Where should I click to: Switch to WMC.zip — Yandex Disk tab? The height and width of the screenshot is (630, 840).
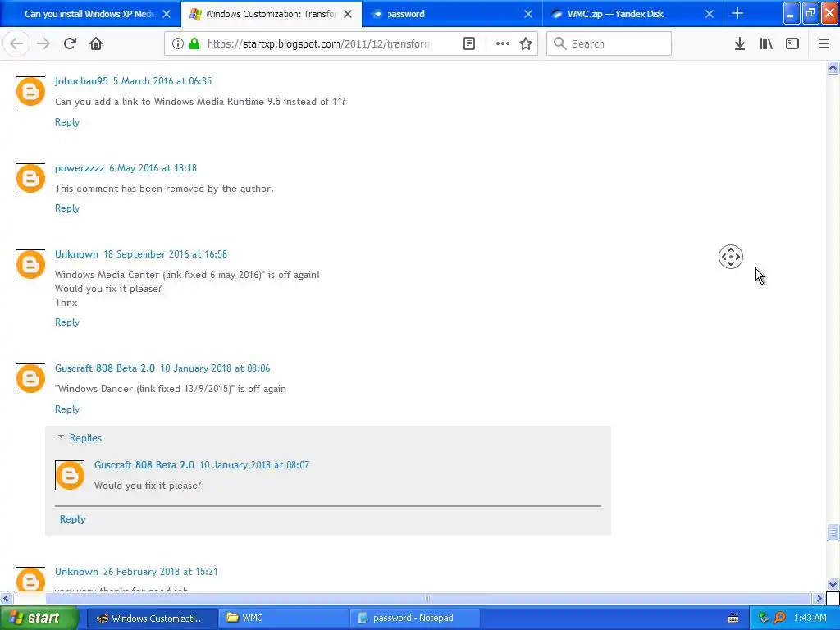pos(633,14)
